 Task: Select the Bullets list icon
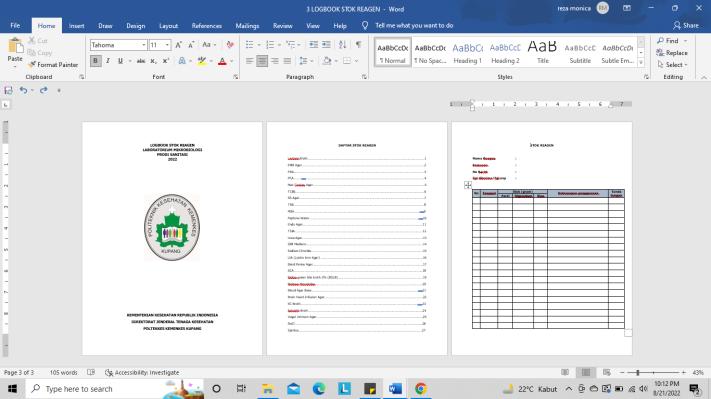249,44
